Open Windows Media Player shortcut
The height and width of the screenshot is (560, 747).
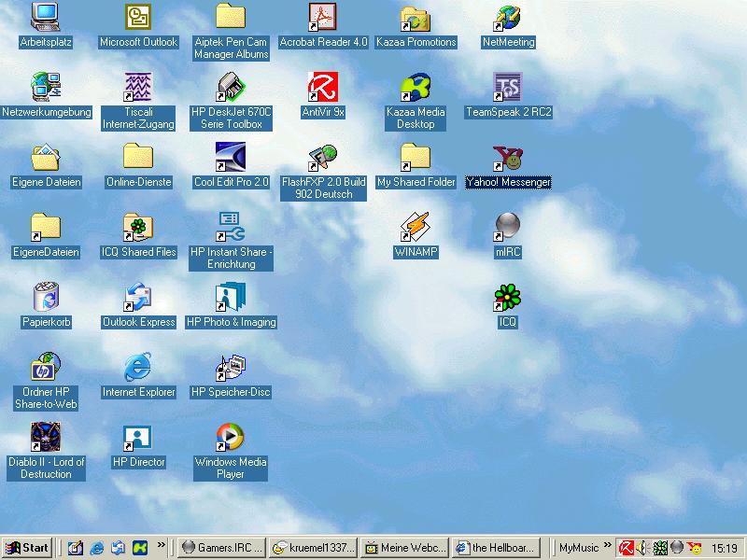coord(231,438)
